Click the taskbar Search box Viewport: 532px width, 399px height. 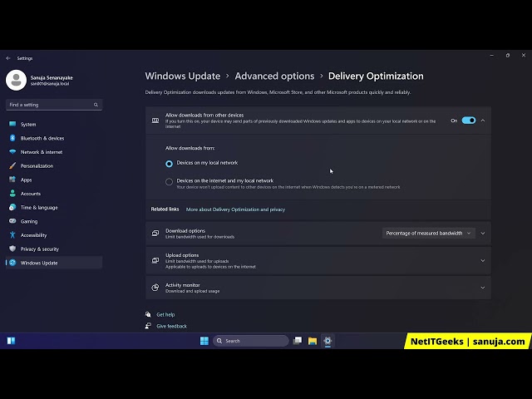click(x=250, y=341)
